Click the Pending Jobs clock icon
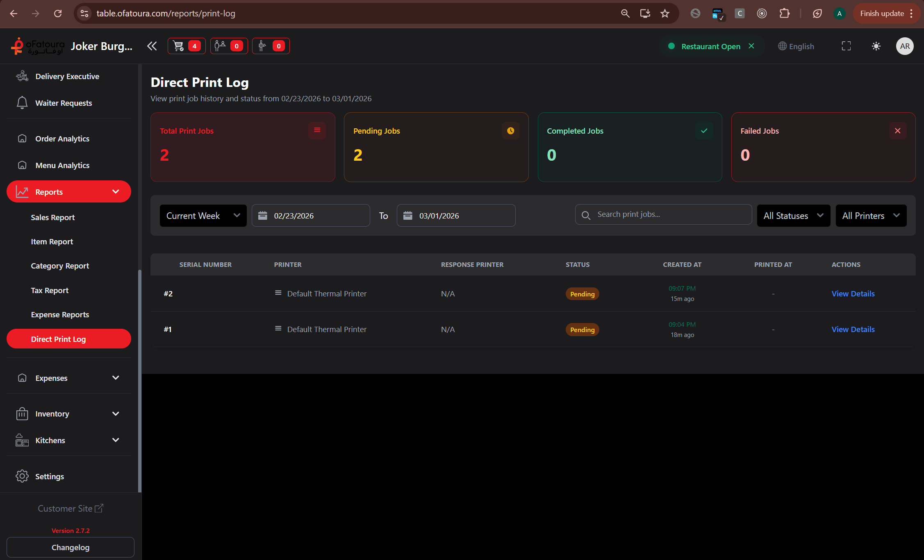 click(510, 131)
